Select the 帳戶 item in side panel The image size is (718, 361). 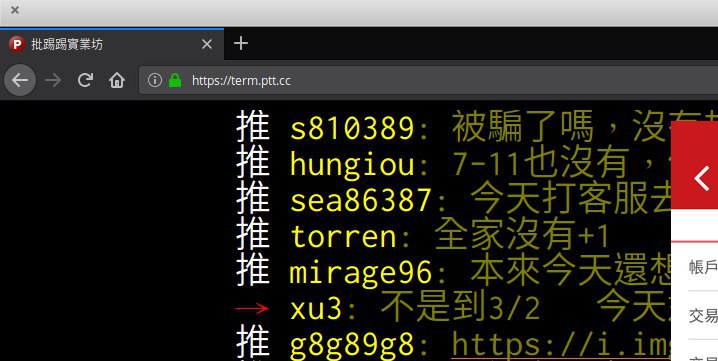click(703, 267)
